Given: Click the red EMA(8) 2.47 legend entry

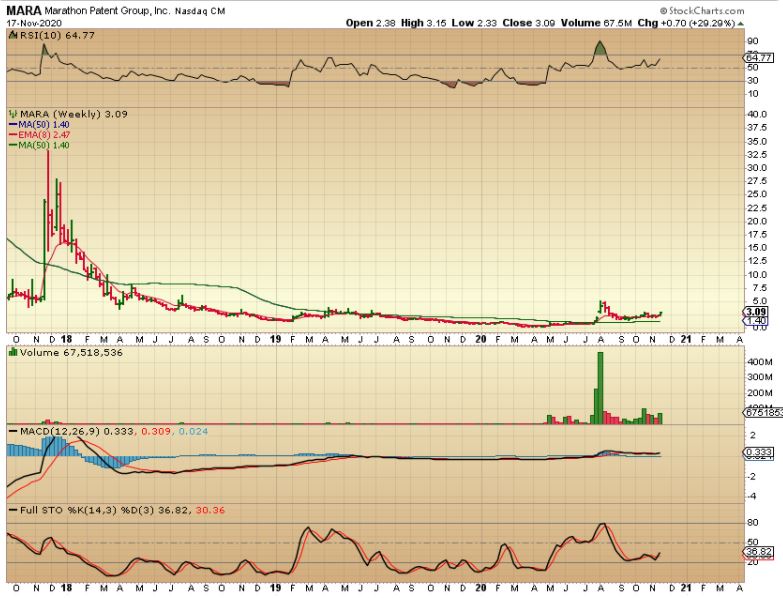Looking at the screenshot, I should click(x=39, y=135).
